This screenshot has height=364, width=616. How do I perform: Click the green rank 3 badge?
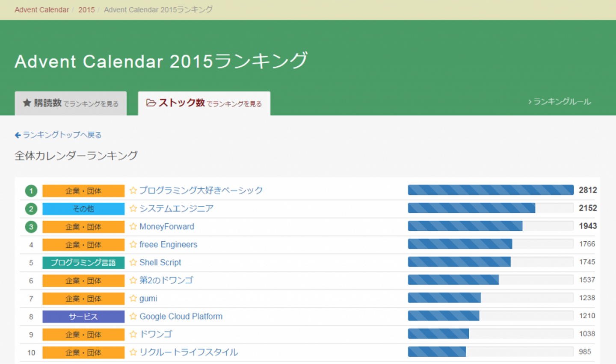[31, 227]
